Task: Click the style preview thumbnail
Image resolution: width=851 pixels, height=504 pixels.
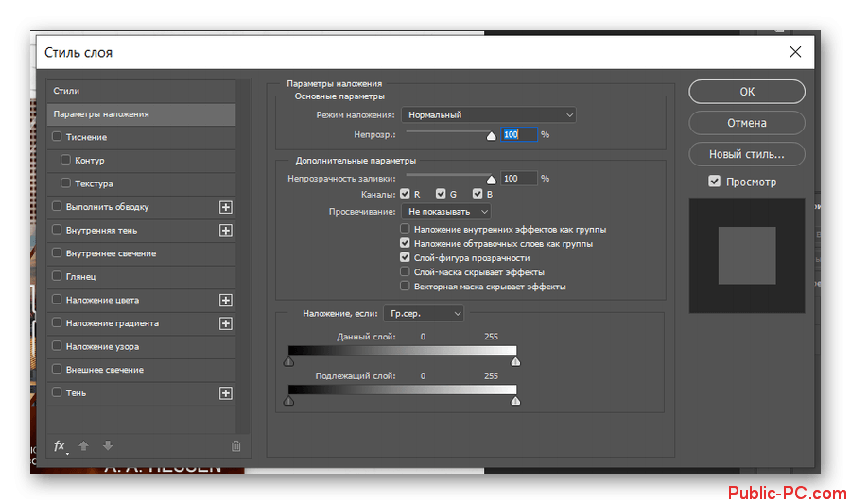Action: [x=747, y=255]
